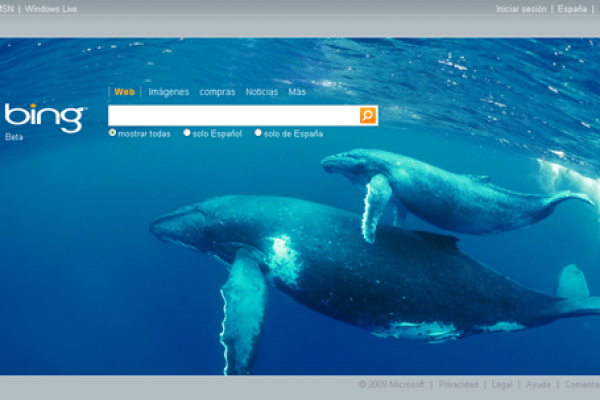Open Ayuda help link
This screenshot has height=400, width=600.
538,384
